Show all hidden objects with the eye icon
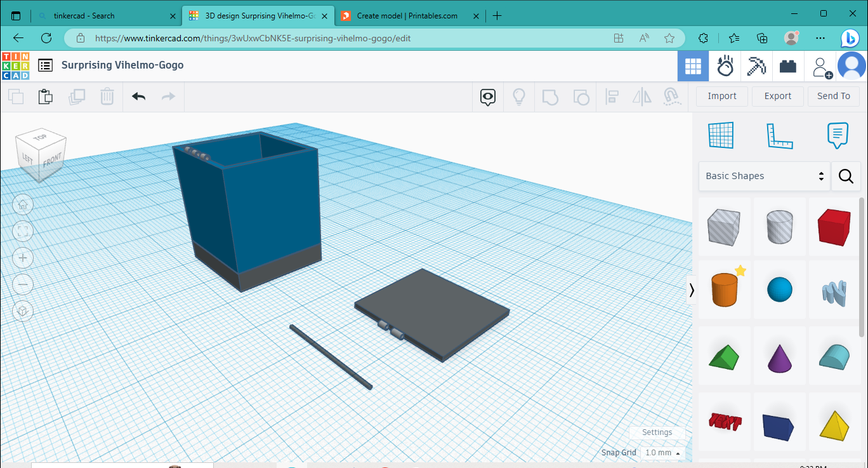Image resolution: width=868 pixels, height=468 pixels. click(x=487, y=97)
